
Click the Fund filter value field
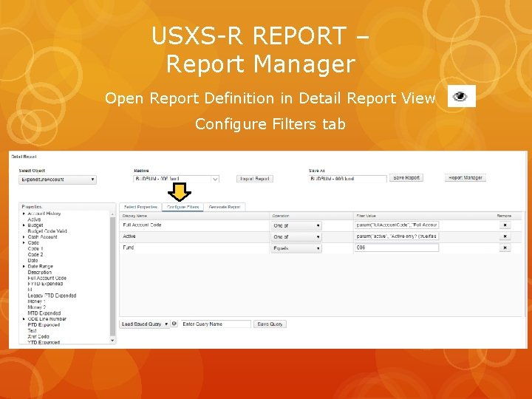[x=397, y=248]
